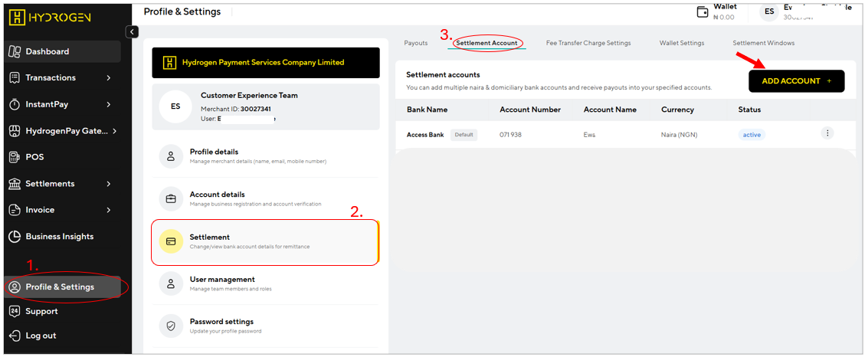Click the active status badge

(752, 135)
